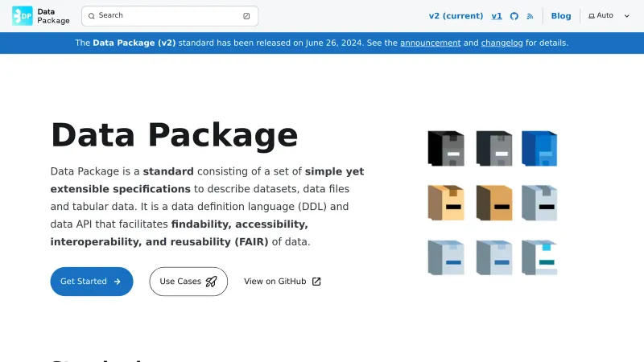Open the Blog page

[561, 16]
